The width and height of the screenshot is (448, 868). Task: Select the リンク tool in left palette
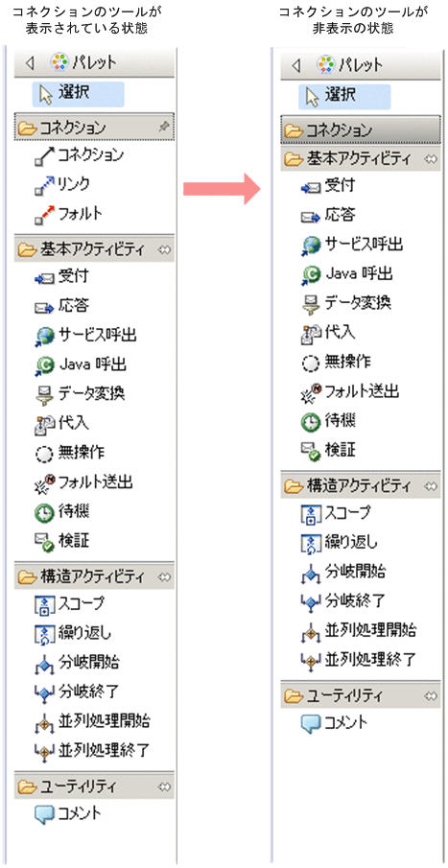click(61, 185)
